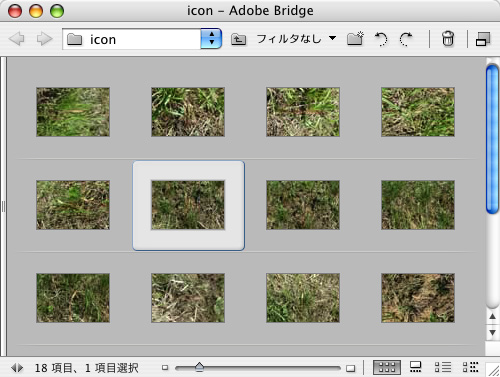Go back to previous folder

17,39
